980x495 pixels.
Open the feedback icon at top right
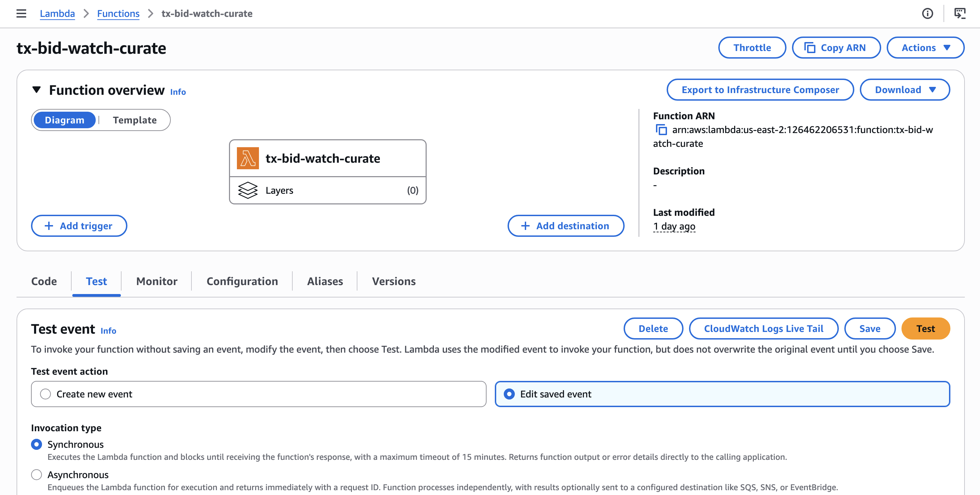tap(960, 13)
